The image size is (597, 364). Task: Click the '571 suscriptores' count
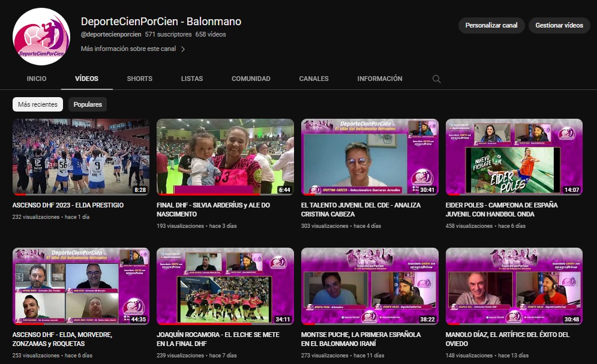tap(168, 34)
